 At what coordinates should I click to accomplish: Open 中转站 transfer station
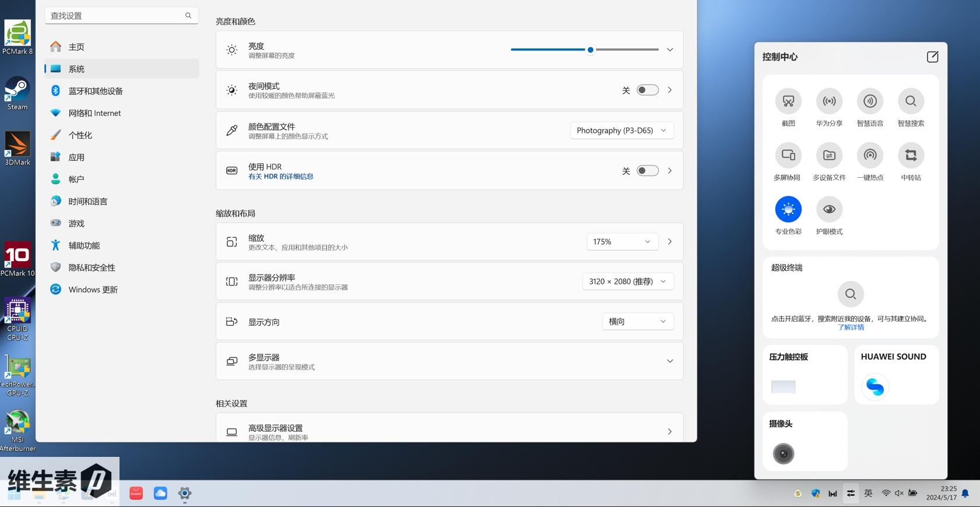point(911,156)
